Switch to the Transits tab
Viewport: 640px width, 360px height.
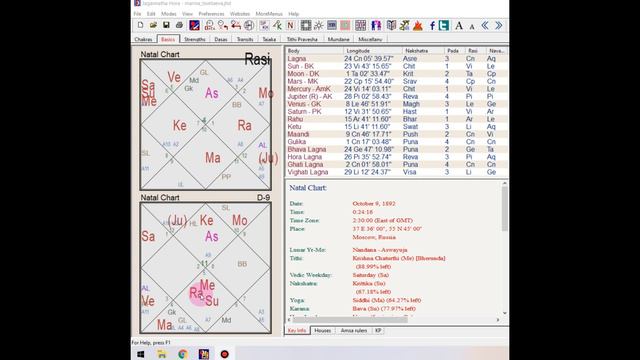(245, 39)
